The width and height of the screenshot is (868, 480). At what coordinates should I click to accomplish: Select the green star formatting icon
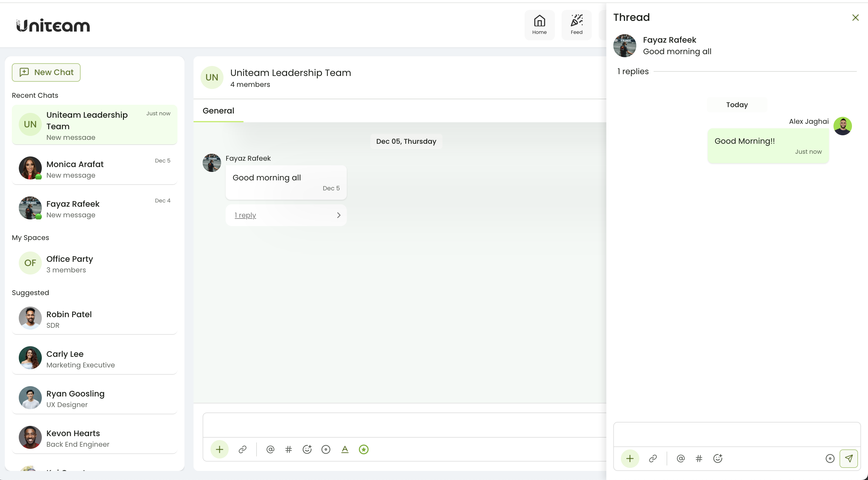coord(363,449)
